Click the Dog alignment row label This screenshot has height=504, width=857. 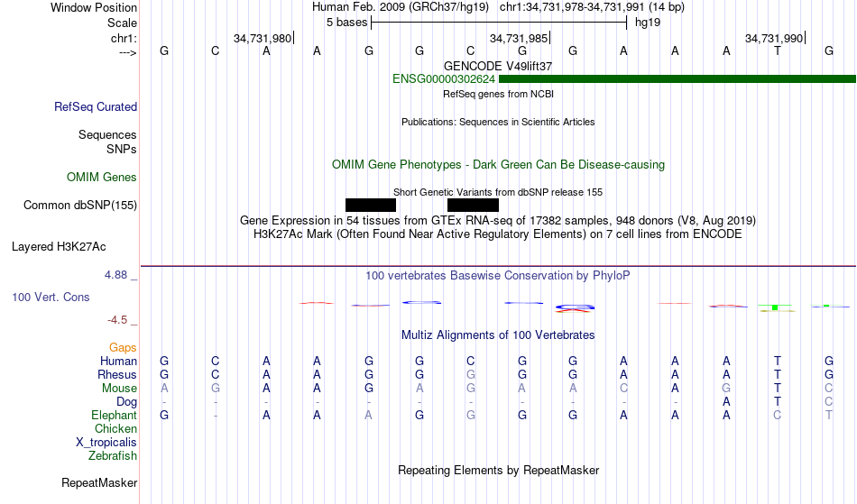point(126,402)
